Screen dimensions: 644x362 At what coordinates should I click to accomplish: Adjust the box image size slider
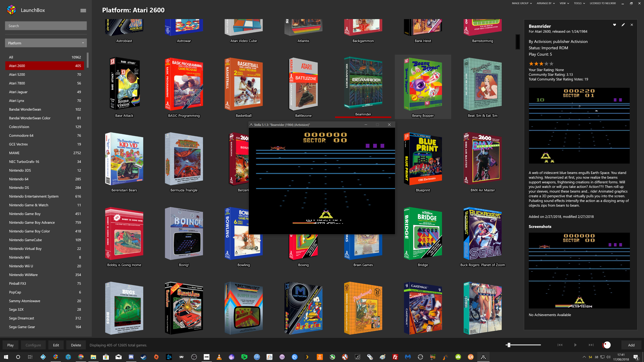coord(523,345)
